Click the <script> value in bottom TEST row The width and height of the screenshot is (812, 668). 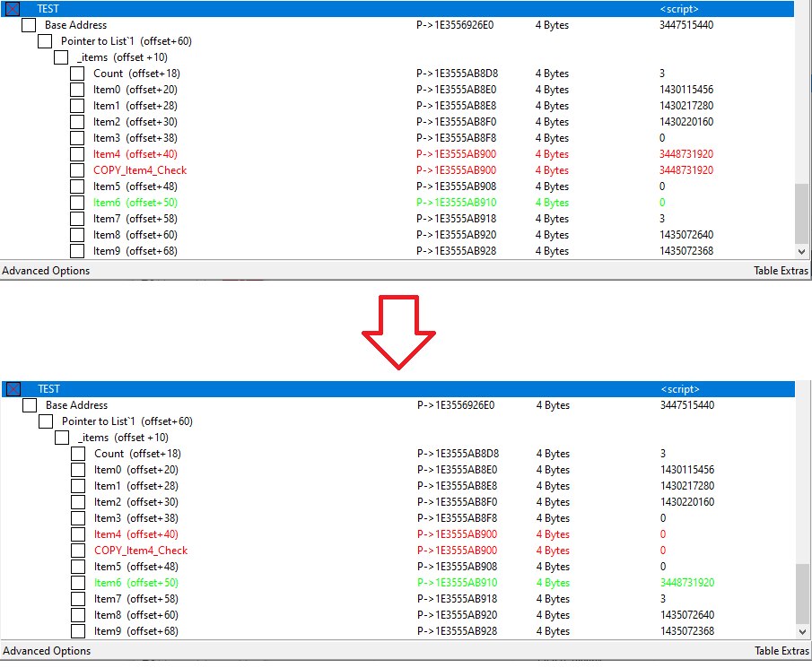pos(679,389)
